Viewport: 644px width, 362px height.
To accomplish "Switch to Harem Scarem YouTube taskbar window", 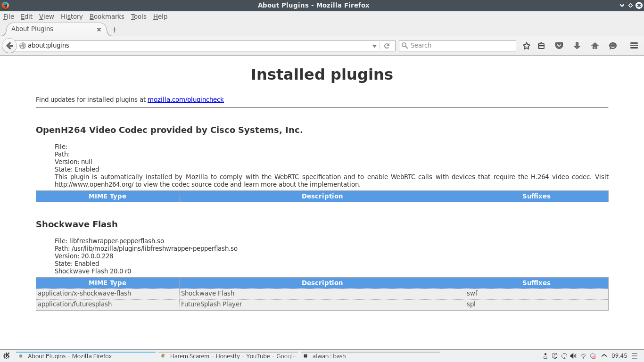I will [x=228, y=356].
